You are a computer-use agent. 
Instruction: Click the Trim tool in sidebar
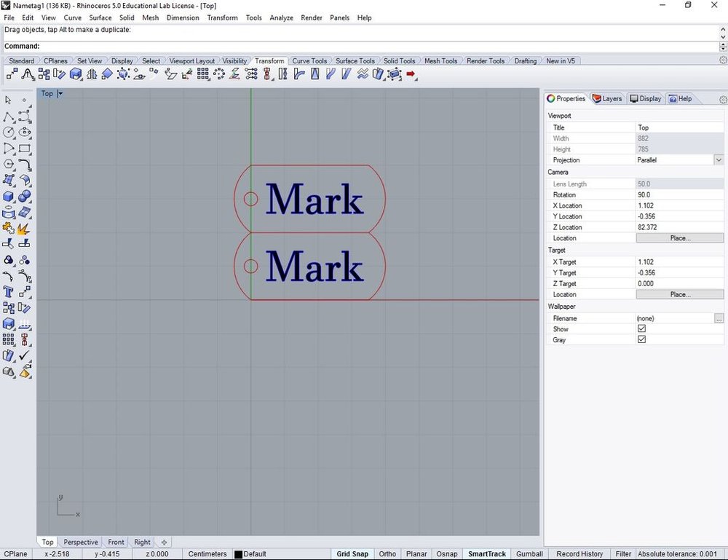(x=8, y=243)
